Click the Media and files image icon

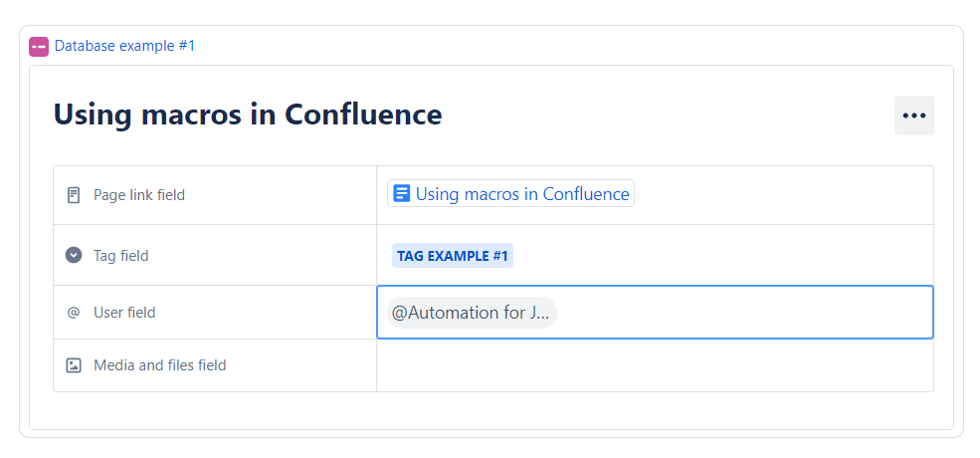[x=74, y=365]
